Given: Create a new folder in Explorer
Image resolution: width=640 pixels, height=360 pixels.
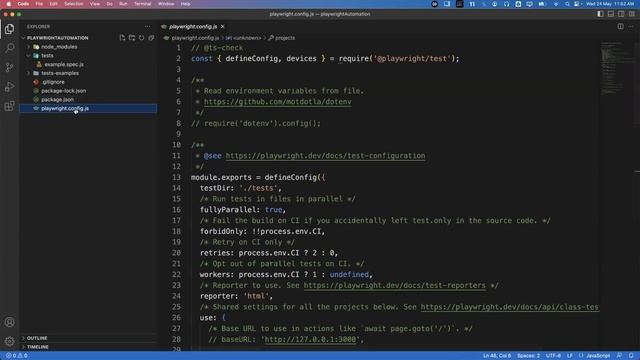Looking at the screenshot, I should [132, 38].
